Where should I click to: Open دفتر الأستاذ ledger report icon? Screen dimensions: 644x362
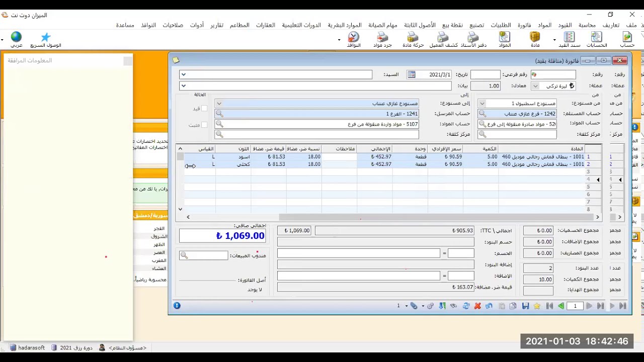[473, 39]
